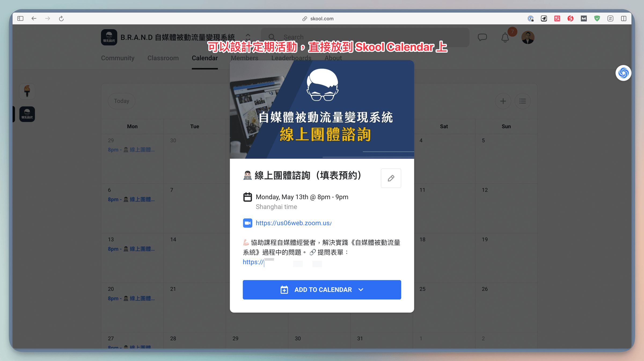
Task: Click the floating blue swirl assistant icon
Action: tap(623, 73)
